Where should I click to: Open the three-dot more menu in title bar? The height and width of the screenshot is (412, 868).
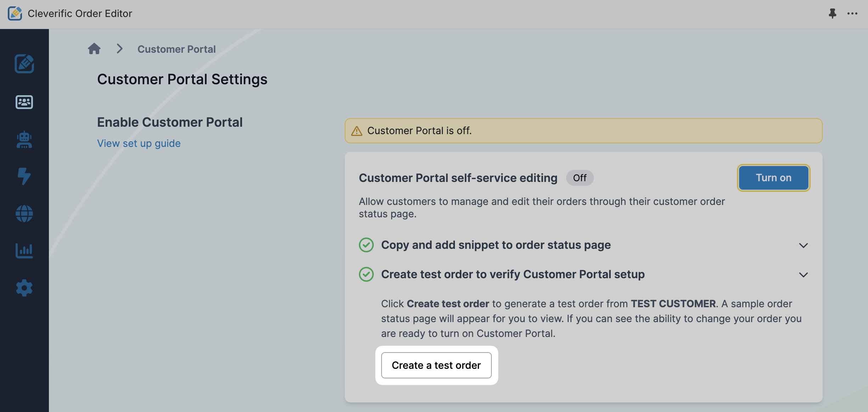tap(852, 13)
